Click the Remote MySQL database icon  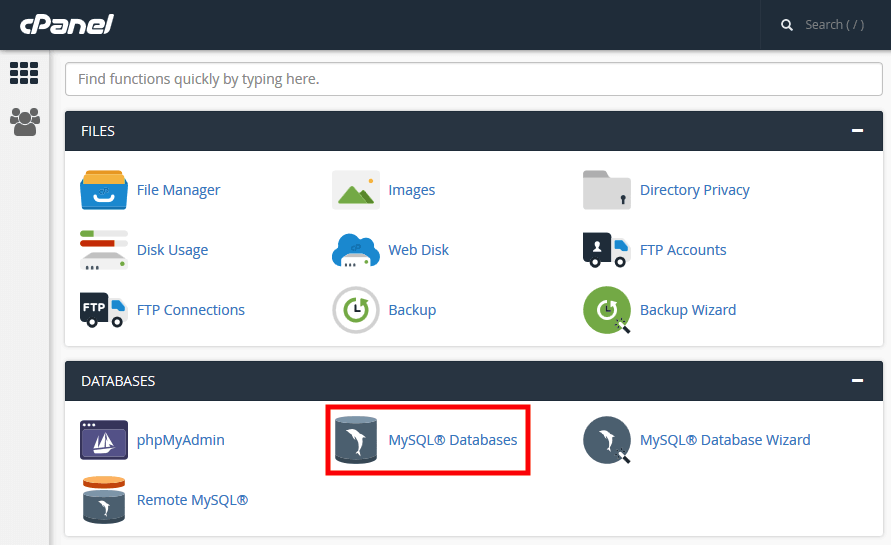click(103, 500)
